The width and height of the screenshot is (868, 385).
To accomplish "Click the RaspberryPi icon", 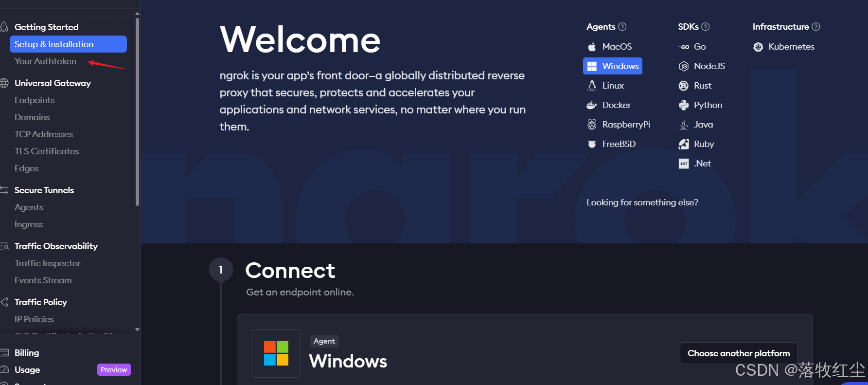I will tap(592, 125).
